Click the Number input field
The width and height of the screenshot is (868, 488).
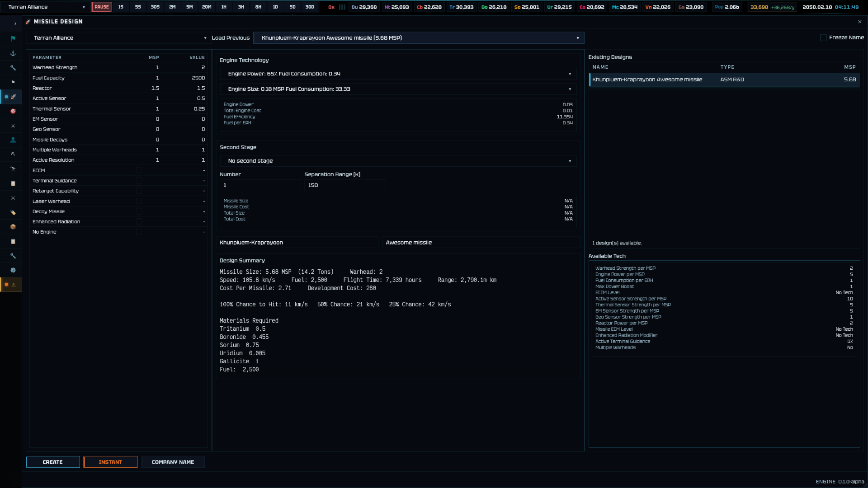(x=260, y=185)
